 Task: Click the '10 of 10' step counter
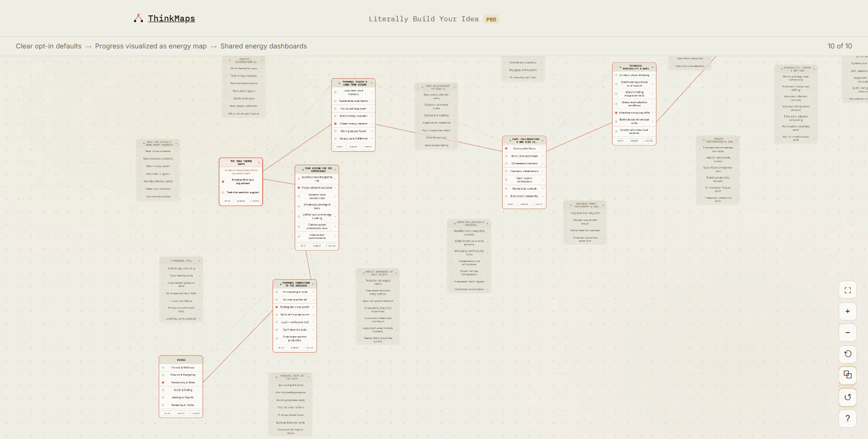pos(840,46)
